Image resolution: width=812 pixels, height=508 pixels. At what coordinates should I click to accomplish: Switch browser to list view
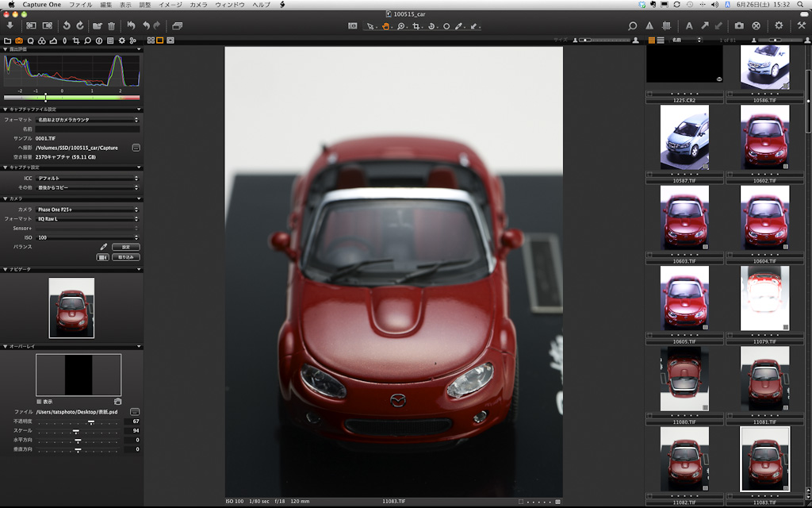click(661, 40)
